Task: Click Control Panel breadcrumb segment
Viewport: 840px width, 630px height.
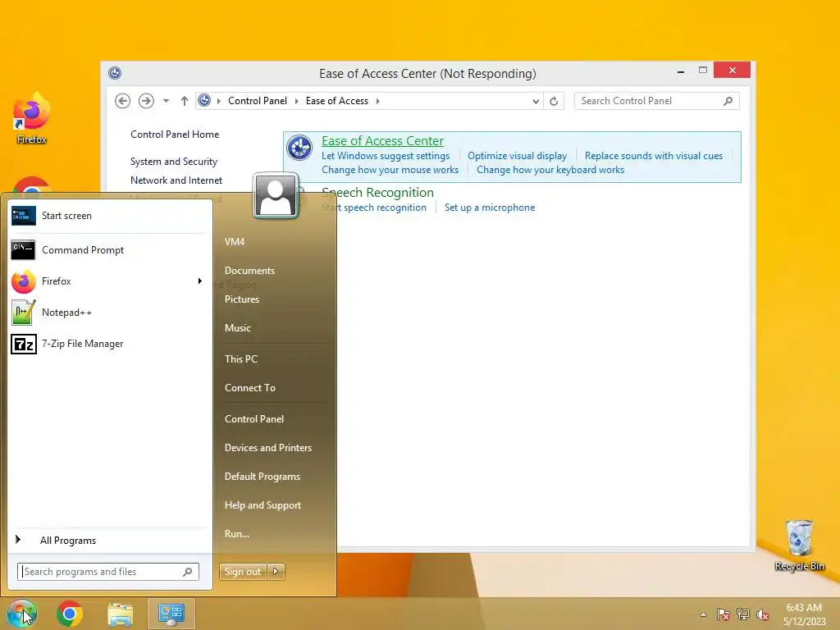Action: point(257,101)
